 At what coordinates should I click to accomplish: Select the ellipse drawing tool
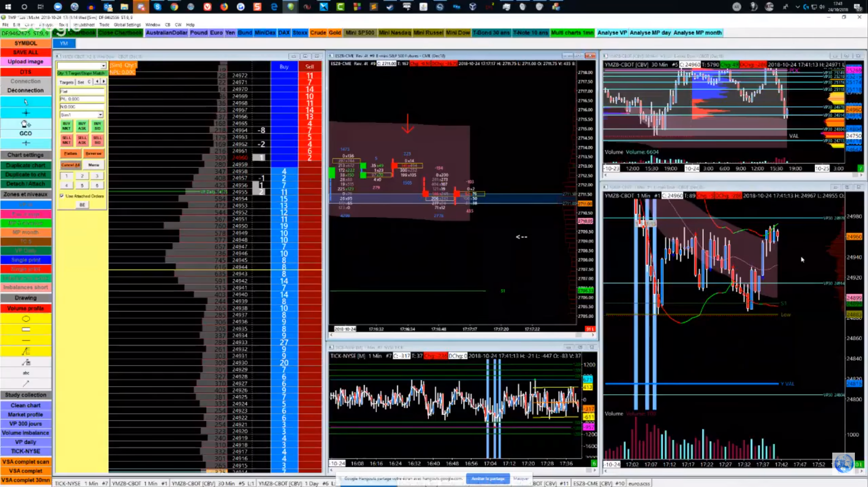[x=26, y=319]
